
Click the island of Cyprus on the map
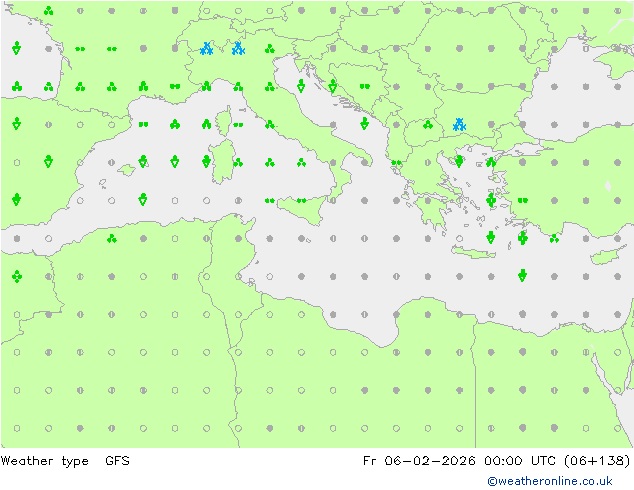click(607, 256)
